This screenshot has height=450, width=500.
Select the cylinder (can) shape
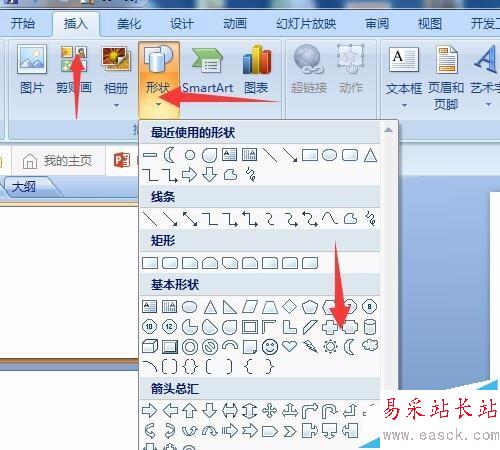(370, 327)
